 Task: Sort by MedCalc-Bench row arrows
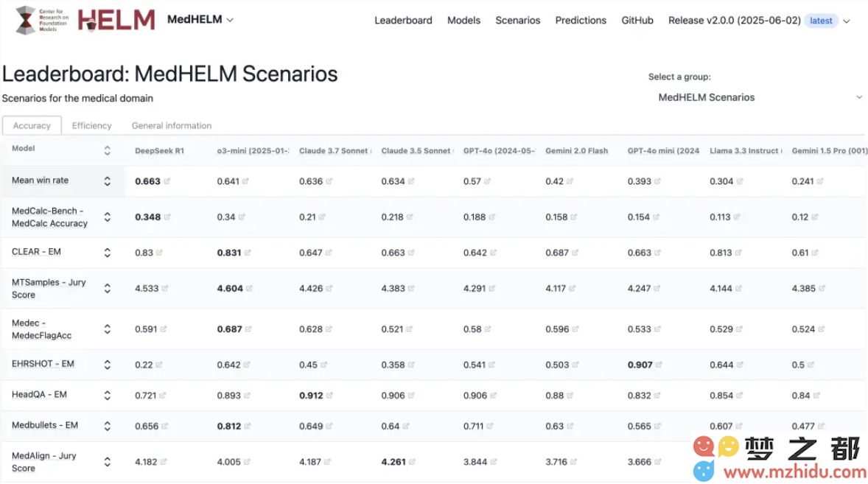[x=108, y=217]
